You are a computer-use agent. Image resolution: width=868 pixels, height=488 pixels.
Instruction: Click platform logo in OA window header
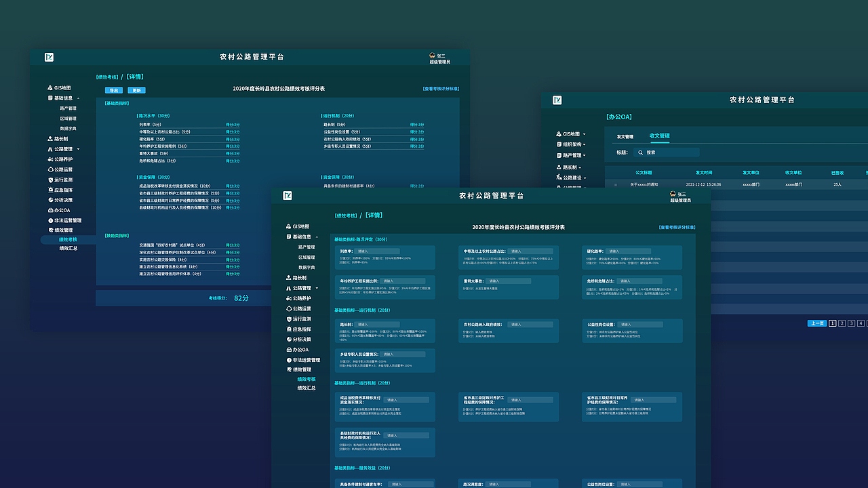click(557, 100)
